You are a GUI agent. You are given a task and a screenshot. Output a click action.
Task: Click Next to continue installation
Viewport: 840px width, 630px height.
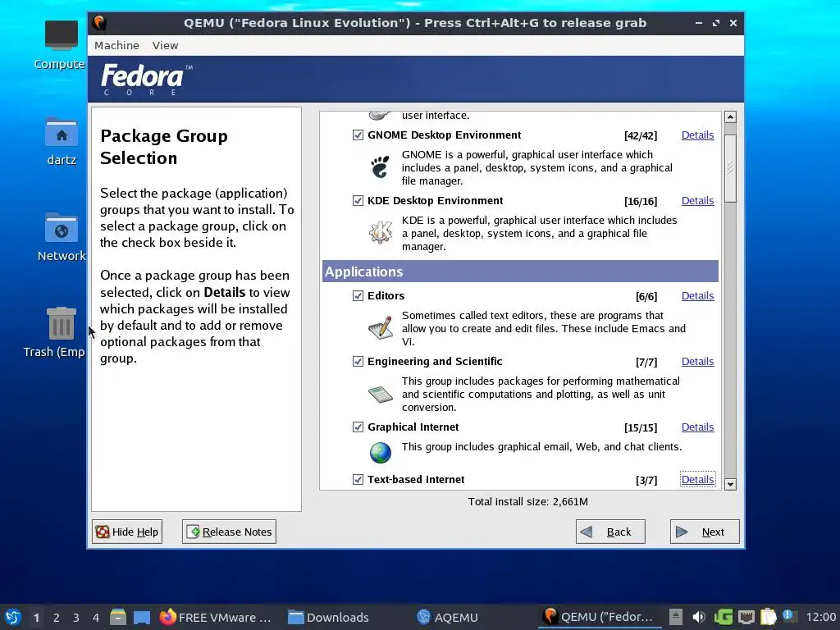[x=705, y=532]
